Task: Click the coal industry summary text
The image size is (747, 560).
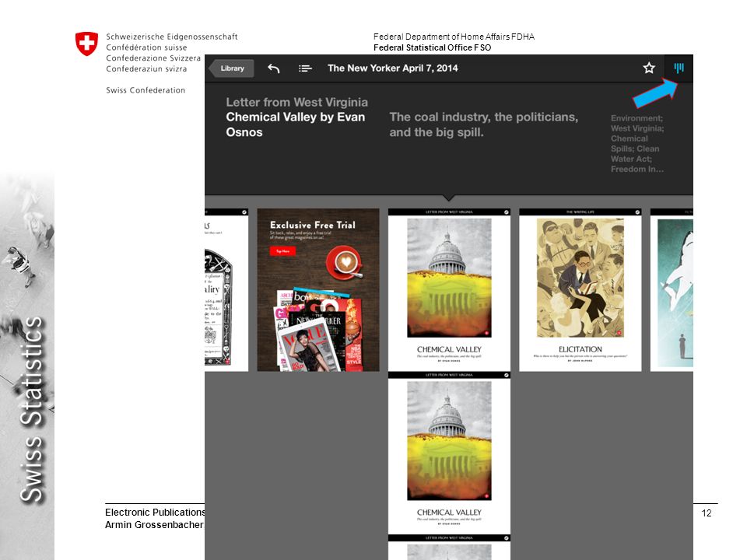Action: click(483, 124)
